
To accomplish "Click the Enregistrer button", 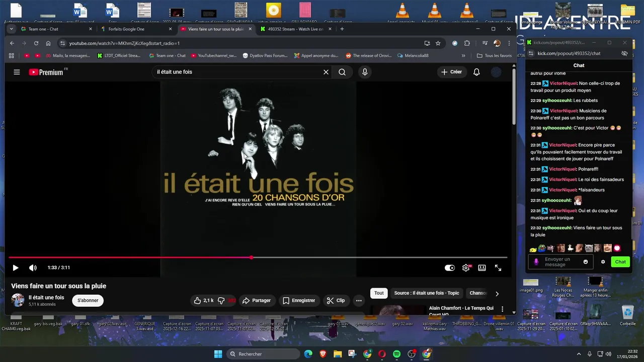I will [299, 300].
